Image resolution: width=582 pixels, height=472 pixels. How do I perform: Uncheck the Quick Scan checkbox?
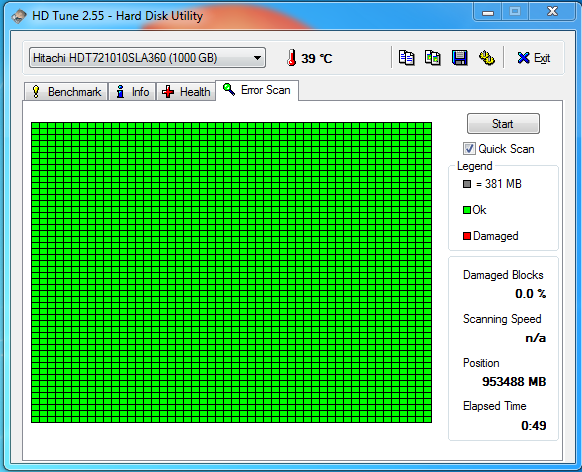click(469, 149)
